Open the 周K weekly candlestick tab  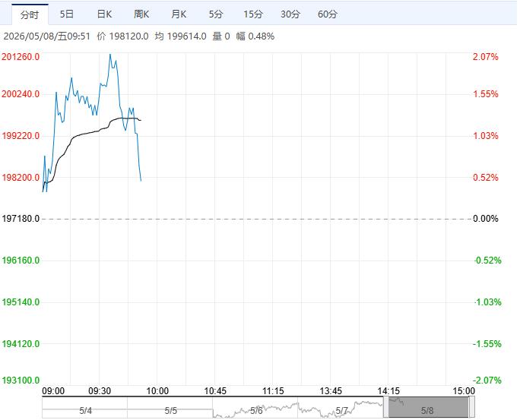[x=141, y=14]
